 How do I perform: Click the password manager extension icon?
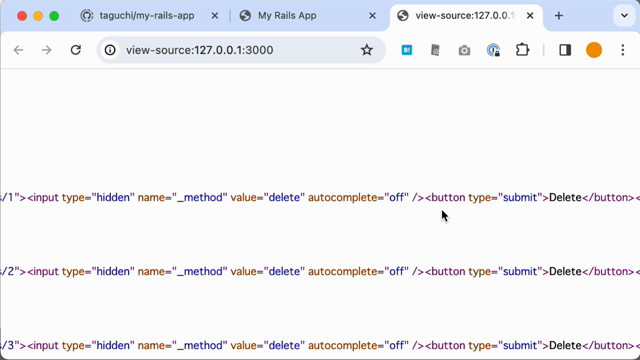[493, 50]
